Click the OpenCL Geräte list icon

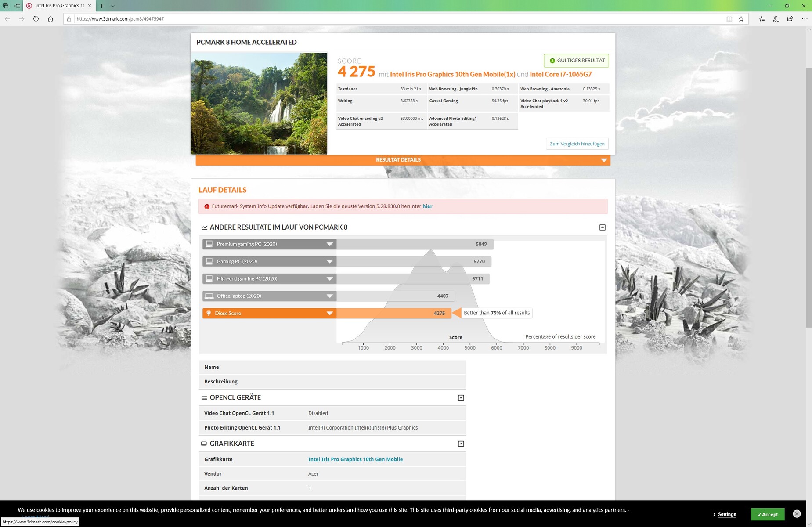[204, 398]
